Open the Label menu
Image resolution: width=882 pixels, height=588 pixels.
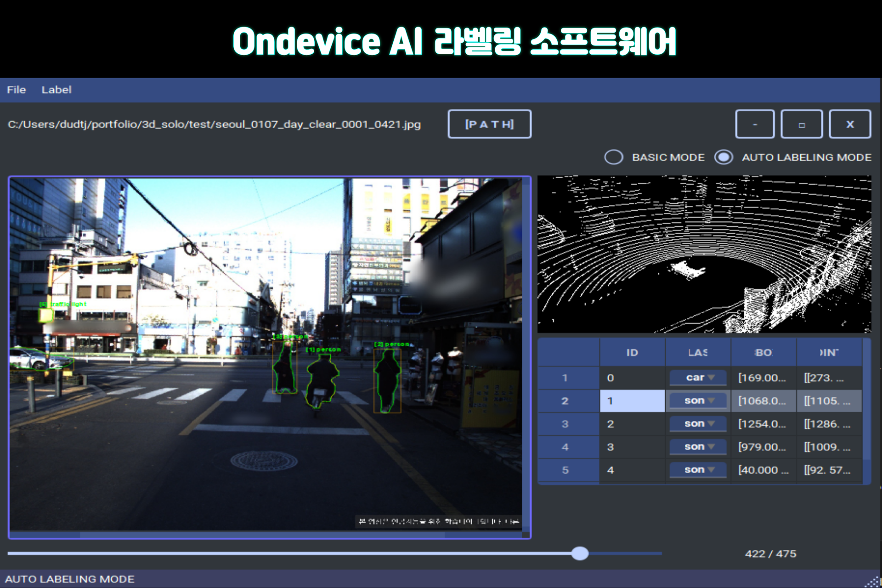(x=56, y=90)
